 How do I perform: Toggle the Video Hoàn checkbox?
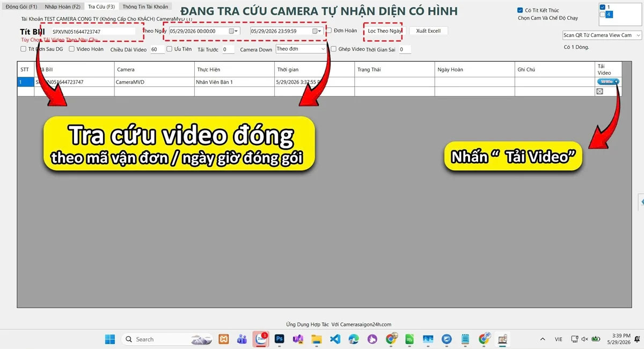point(71,49)
